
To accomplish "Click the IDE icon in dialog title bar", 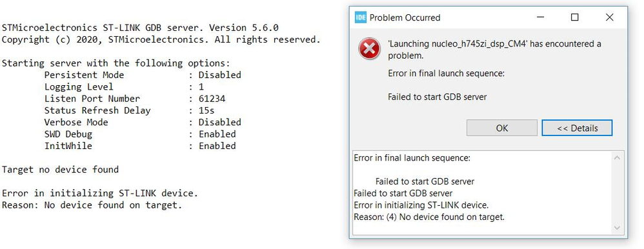I will click(x=361, y=17).
